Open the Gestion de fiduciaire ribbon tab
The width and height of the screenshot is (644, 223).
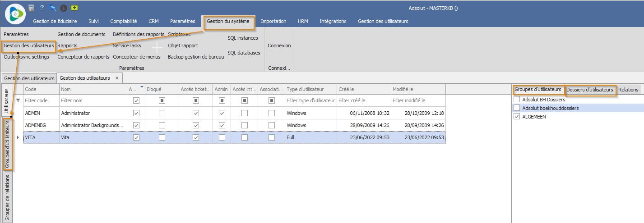click(55, 21)
